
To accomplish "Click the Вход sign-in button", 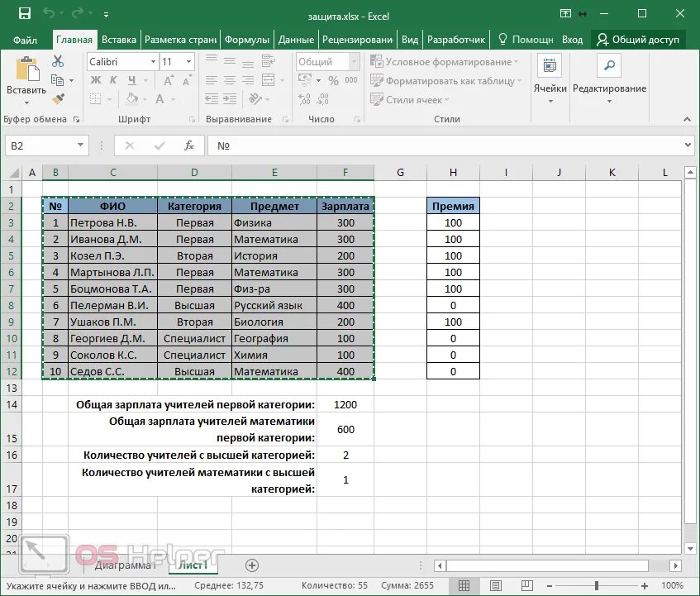I will (x=573, y=40).
